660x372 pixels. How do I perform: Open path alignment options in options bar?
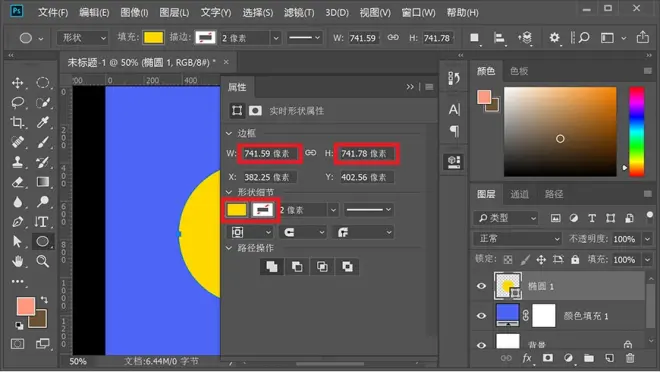click(499, 38)
